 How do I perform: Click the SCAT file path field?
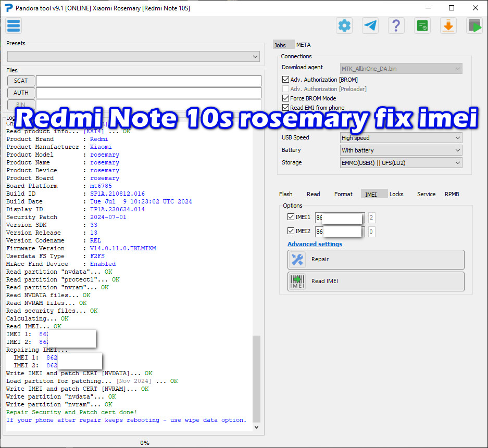click(x=148, y=81)
